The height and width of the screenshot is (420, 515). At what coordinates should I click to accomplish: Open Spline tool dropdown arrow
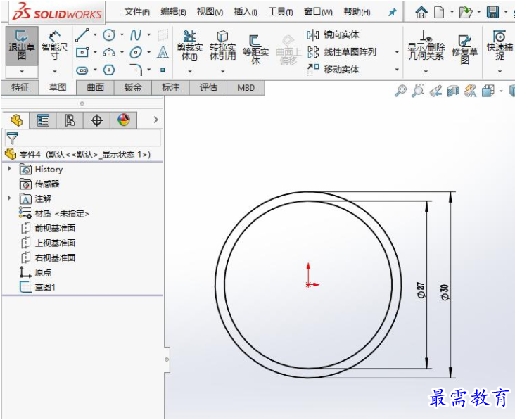pyautogui.click(x=148, y=34)
